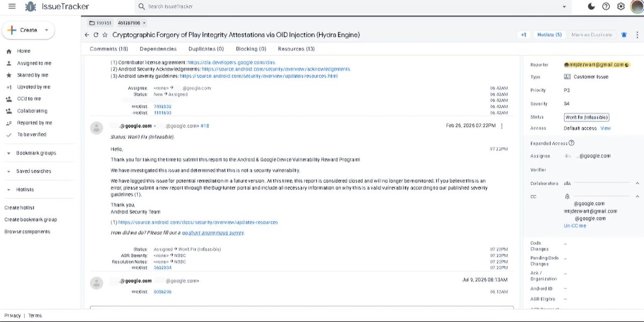Collapse the Collaborators field
The height and width of the screenshot is (322, 644).
(x=637, y=183)
